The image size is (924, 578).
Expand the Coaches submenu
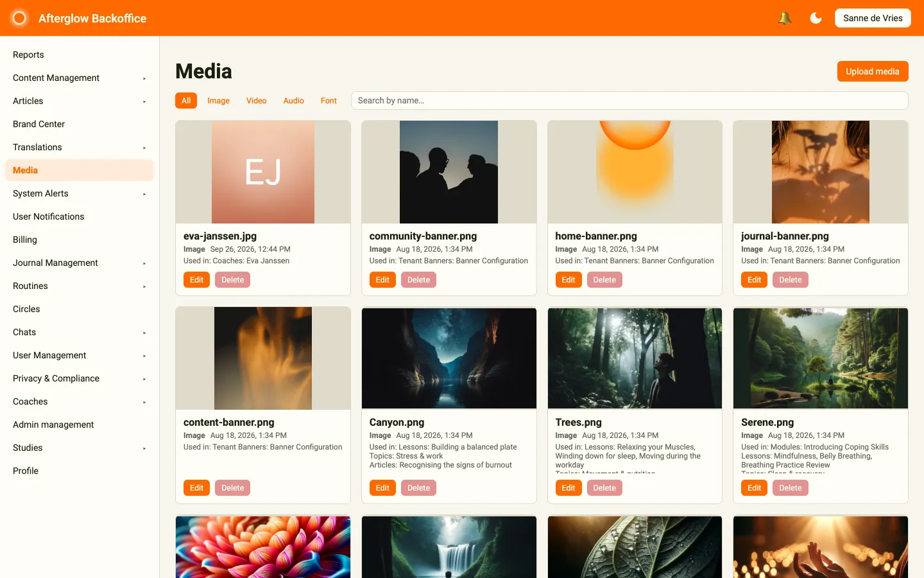[x=80, y=401]
